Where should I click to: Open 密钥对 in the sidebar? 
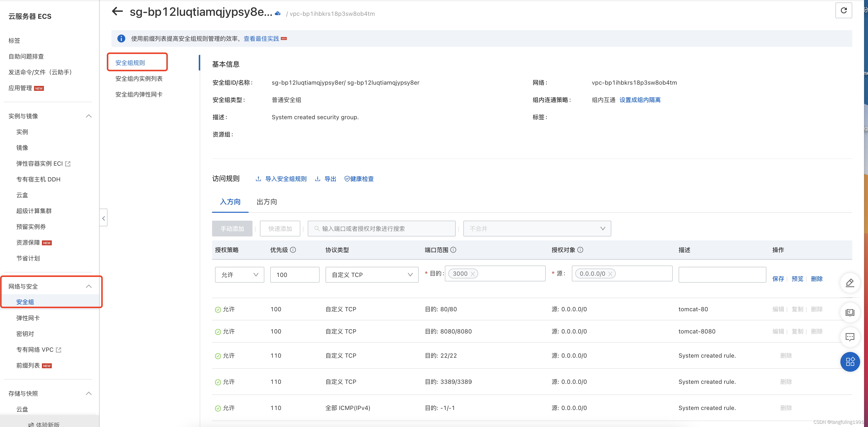click(x=25, y=334)
